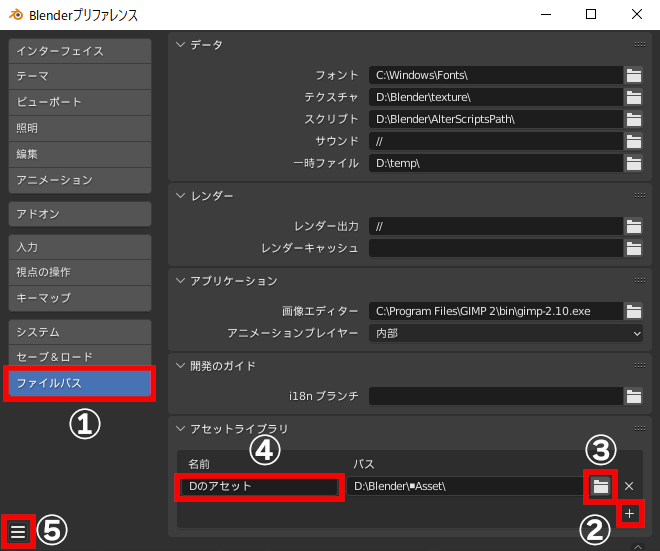The image size is (660, 551).
Task: Open folder browser for サウンド path
Action: (x=633, y=141)
